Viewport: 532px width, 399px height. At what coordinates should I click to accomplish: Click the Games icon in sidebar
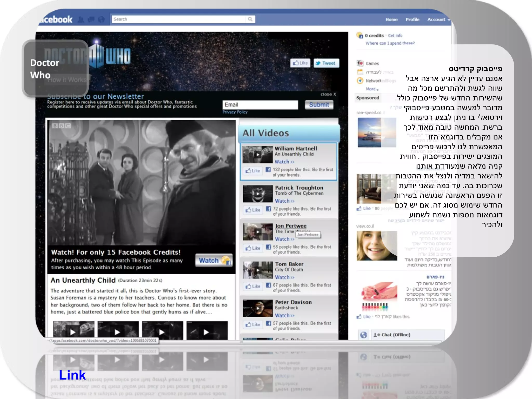(x=360, y=63)
